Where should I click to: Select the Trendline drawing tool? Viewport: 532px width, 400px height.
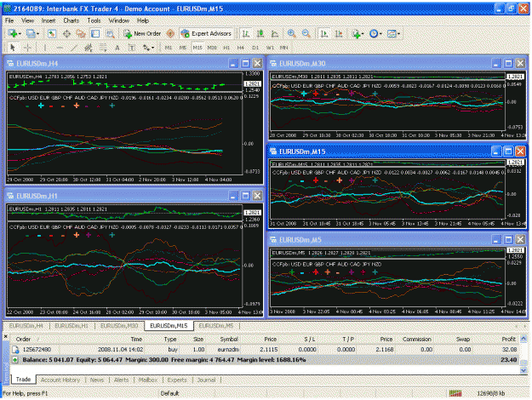[74, 48]
